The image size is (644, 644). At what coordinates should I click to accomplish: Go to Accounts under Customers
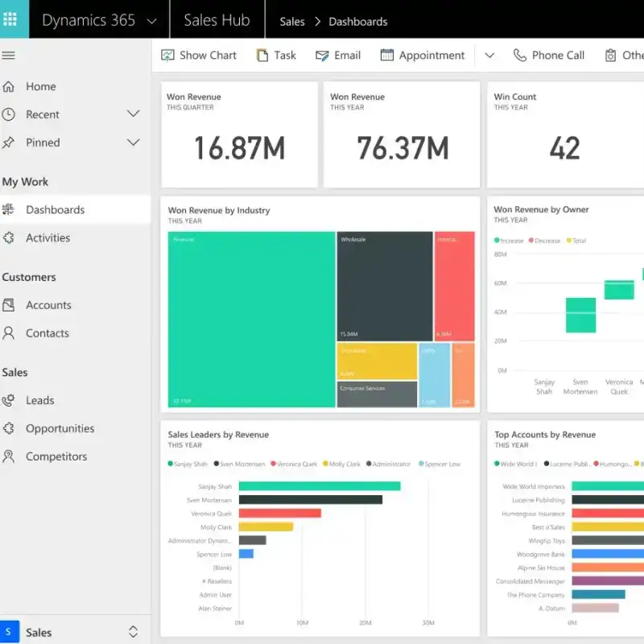tap(75, 305)
